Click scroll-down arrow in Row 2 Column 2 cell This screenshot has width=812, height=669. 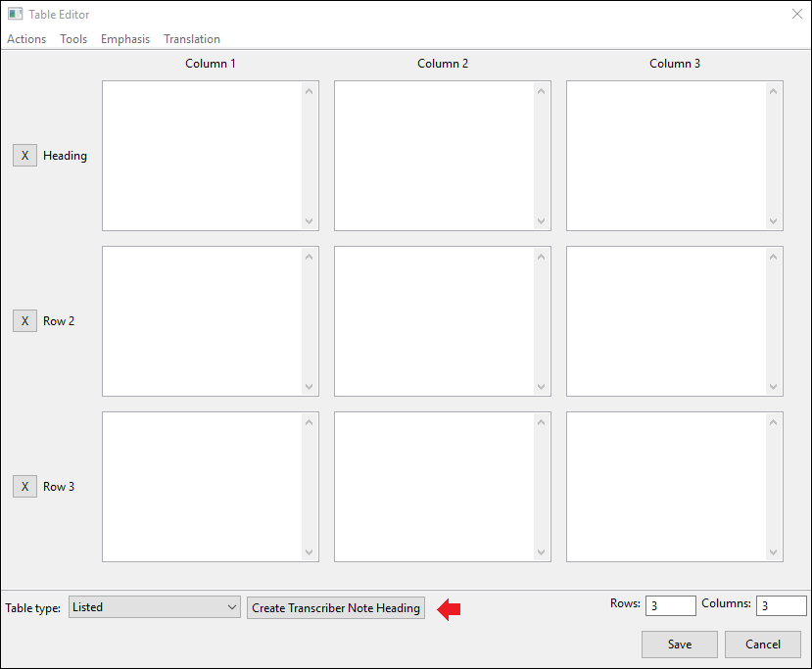541,387
